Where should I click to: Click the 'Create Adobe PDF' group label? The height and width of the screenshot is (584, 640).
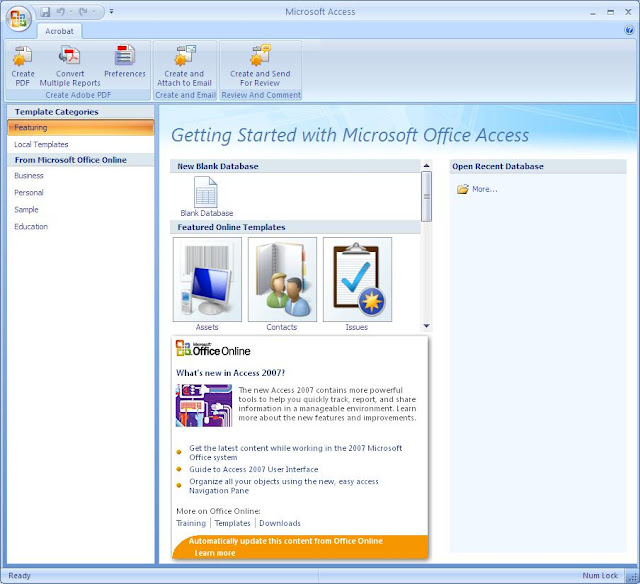(78, 95)
